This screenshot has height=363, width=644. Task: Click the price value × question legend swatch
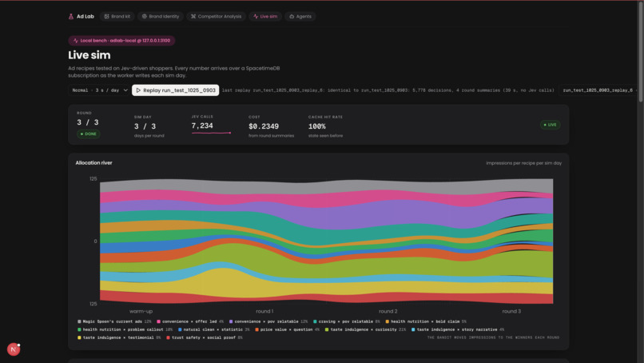click(256, 329)
